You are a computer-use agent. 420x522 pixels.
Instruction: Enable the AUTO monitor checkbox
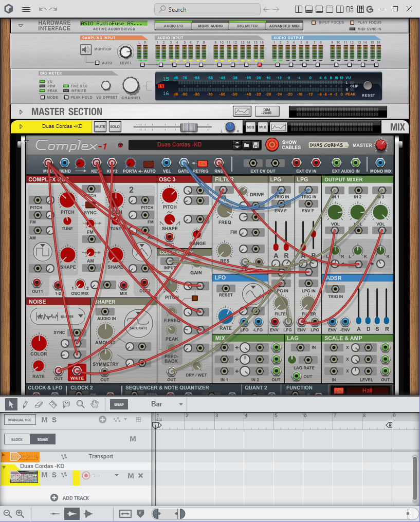click(97, 63)
